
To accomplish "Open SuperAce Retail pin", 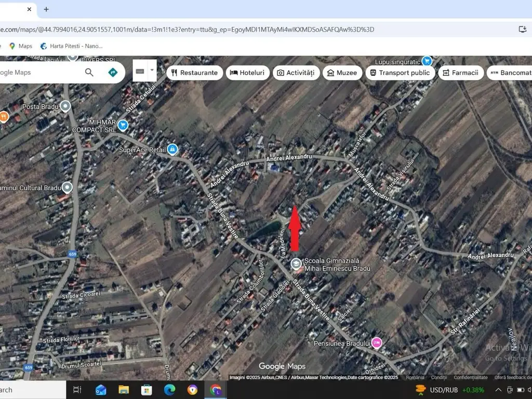I will click(x=172, y=149).
